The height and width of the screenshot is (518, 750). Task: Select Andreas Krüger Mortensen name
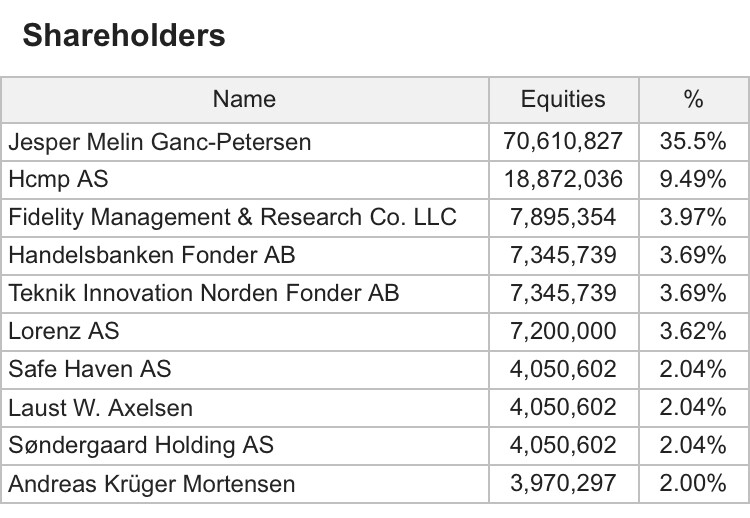(151, 485)
